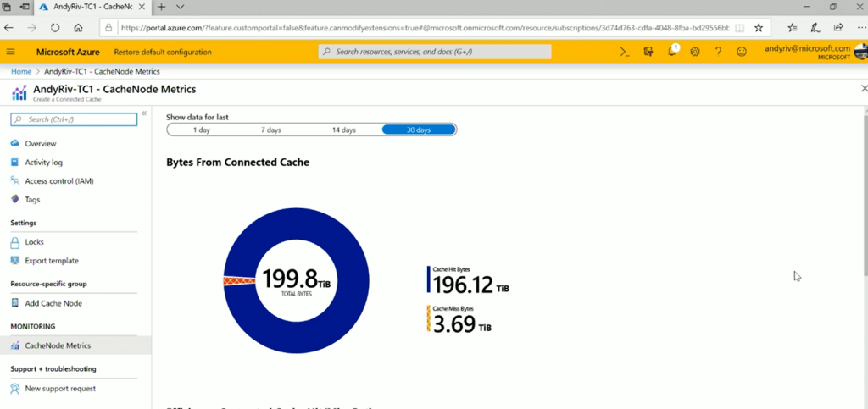Click the browser address bar URL
The image size is (868, 409).
pyautogui.click(x=424, y=28)
